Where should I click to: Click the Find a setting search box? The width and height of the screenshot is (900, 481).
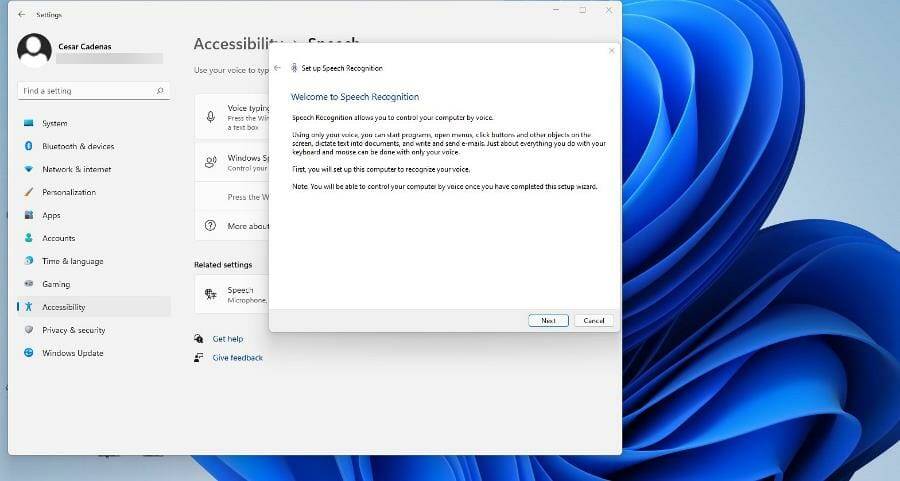tap(94, 91)
